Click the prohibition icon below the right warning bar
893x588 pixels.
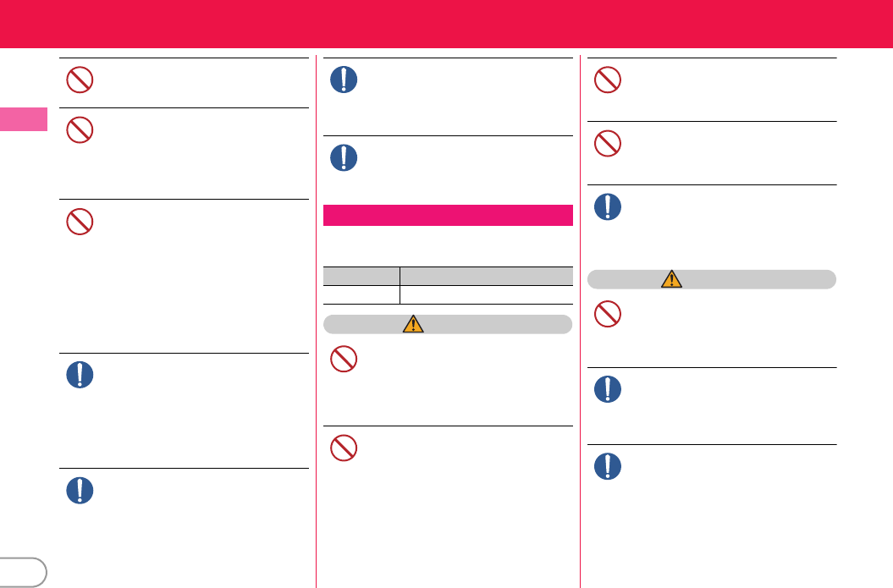tap(607, 315)
